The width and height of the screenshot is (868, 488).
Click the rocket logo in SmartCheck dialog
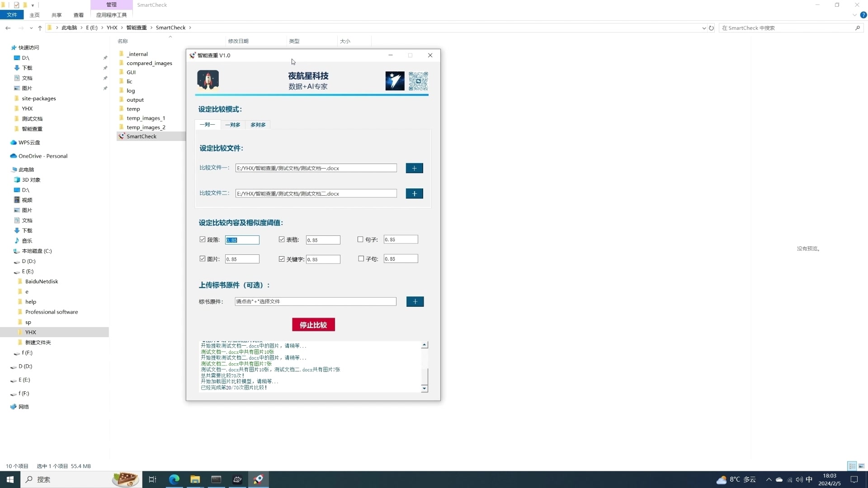tap(208, 80)
